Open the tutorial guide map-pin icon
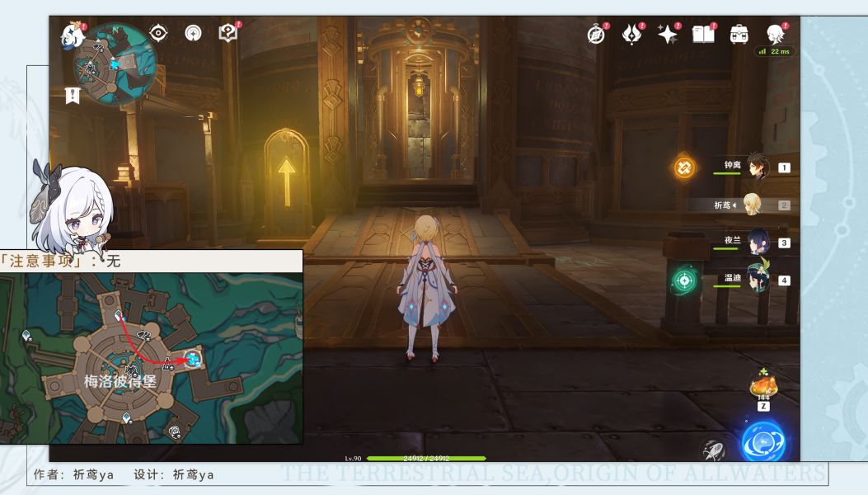The height and width of the screenshot is (495, 868). pos(228,33)
